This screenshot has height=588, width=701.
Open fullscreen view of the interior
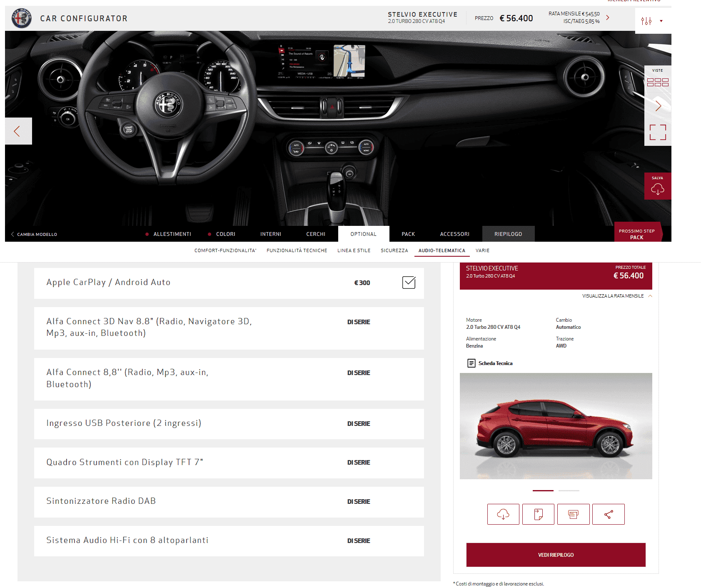click(657, 132)
